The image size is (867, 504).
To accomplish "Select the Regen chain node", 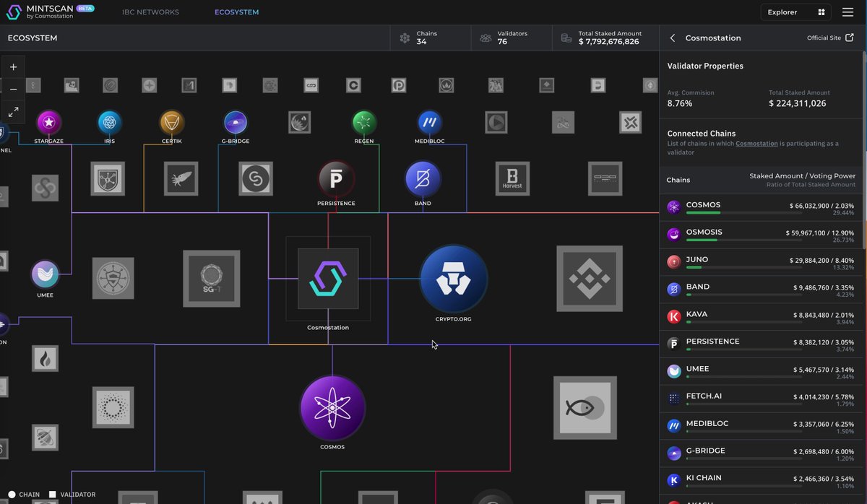I will (x=364, y=123).
